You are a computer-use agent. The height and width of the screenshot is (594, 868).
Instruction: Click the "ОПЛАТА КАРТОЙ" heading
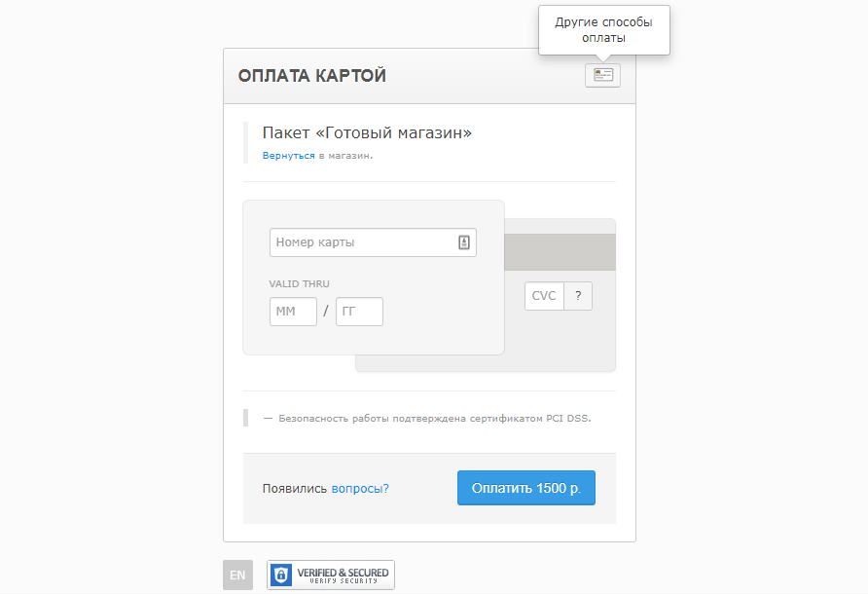click(312, 76)
